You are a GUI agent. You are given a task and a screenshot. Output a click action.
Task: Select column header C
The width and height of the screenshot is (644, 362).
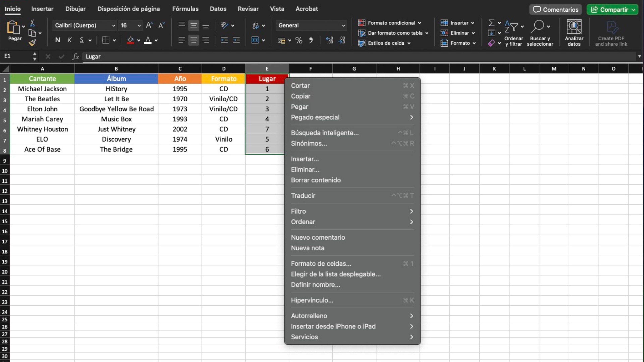click(x=180, y=68)
